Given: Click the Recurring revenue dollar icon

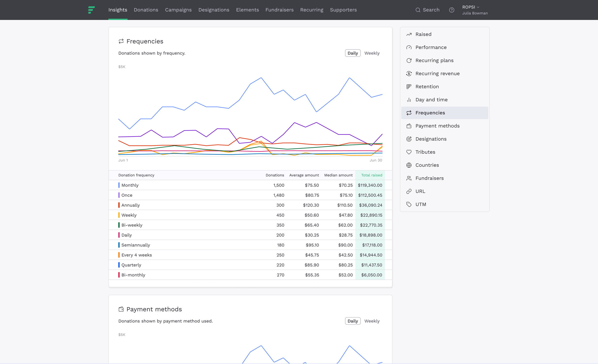Looking at the screenshot, I should click(409, 74).
